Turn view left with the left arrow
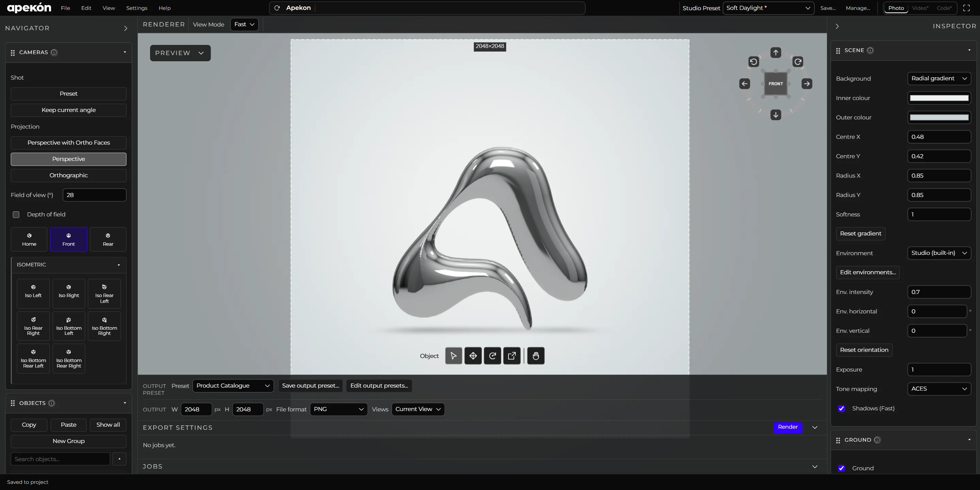 point(745,84)
